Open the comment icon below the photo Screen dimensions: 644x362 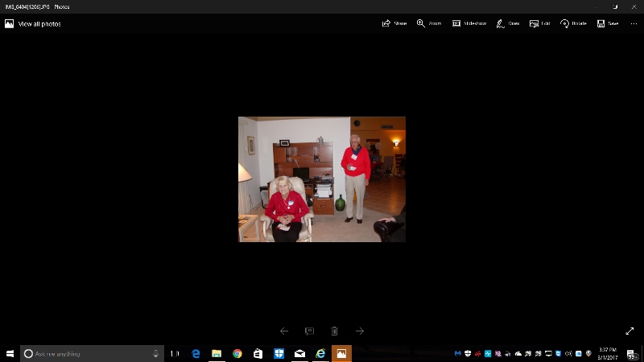click(309, 331)
